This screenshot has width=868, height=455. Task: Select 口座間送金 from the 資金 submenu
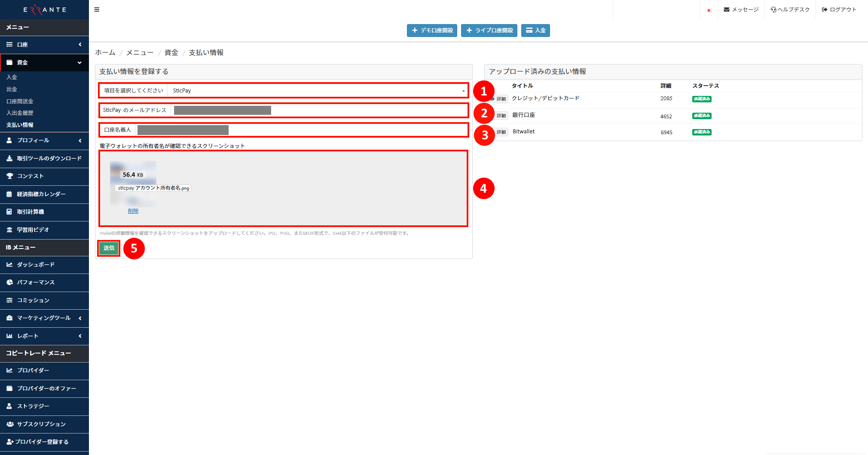pyautogui.click(x=20, y=101)
